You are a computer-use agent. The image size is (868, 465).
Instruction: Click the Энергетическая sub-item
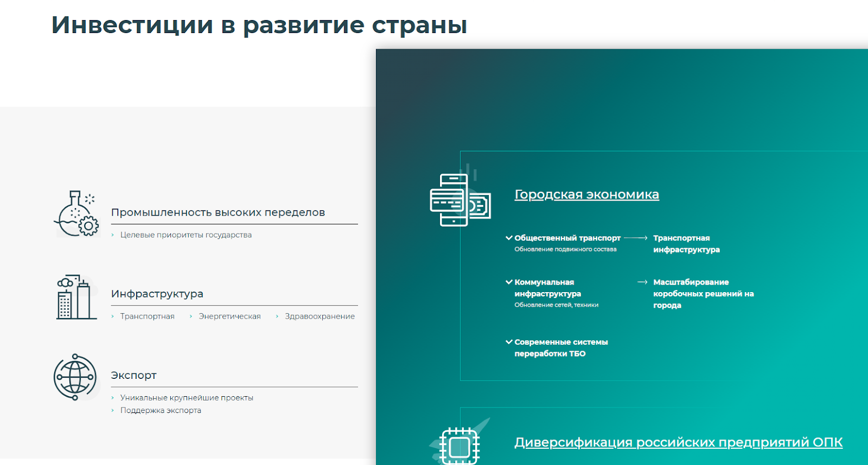(229, 317)
